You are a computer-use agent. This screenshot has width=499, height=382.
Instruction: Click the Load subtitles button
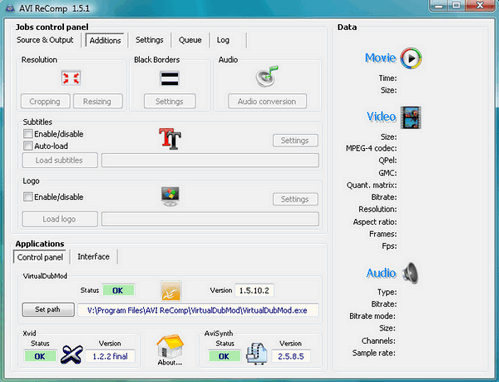59,160
